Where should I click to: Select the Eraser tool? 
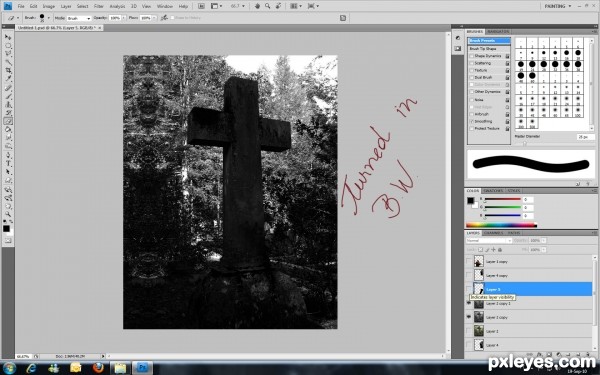point(8,121)
